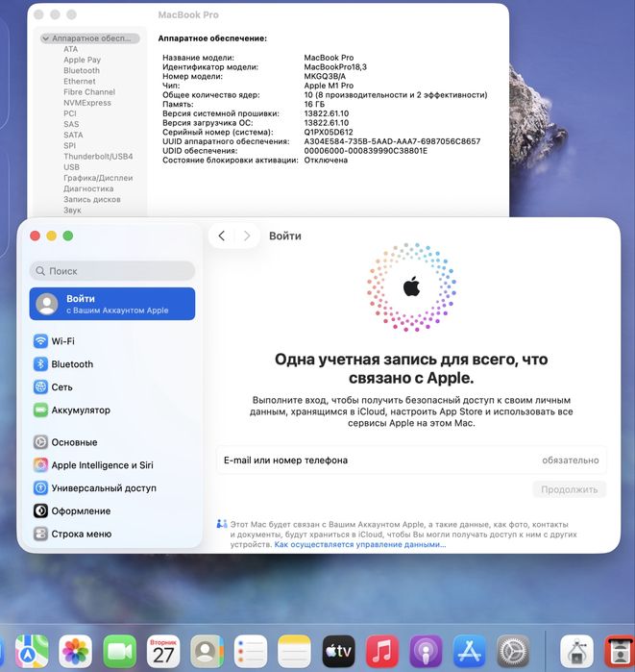The height and width of the screenshot is (672, 635).
Task: Select Графика/Дисплеи in hardware list
Action: [98, 178]
